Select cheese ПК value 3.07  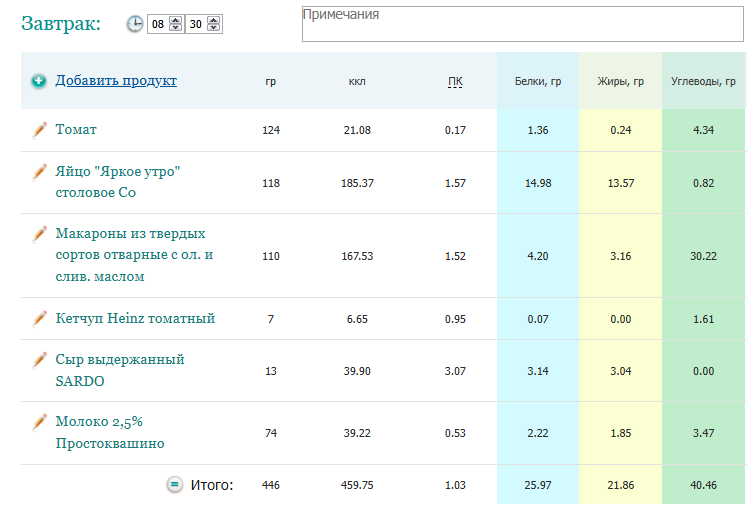[x=455, y=371]
